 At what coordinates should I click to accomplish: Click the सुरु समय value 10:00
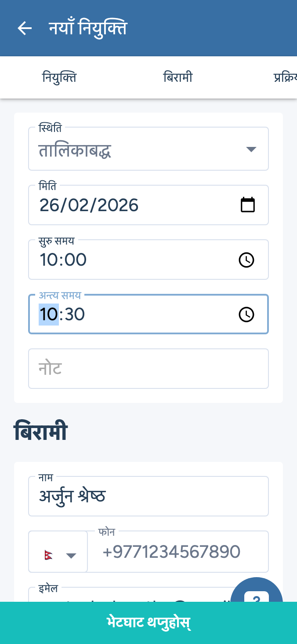[64, 260]
